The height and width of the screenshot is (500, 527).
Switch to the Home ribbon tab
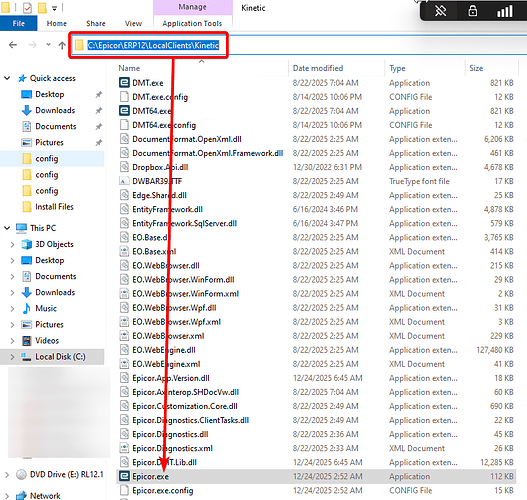click(x=56, y=24)
